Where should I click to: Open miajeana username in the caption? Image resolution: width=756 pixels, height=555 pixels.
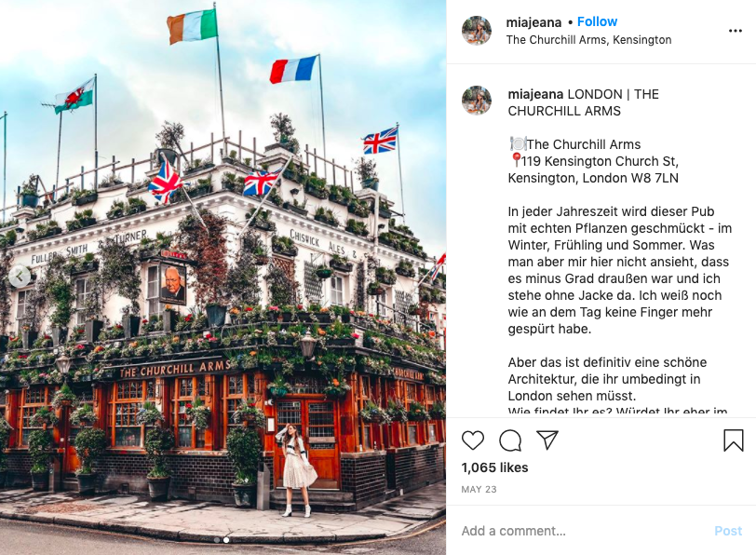(535, 94)
